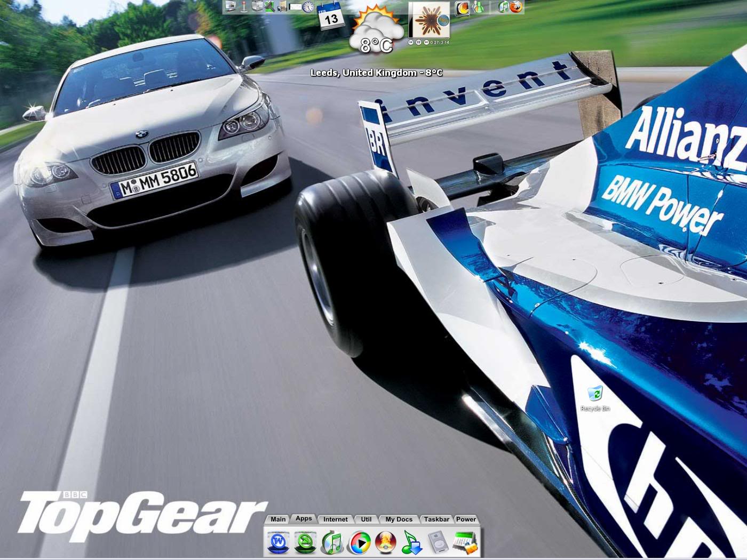The height and width of the screenshot is (560, 747).
Task: Switch to the Internet tab
Action: pyautogui.click(x=335, y=519)
